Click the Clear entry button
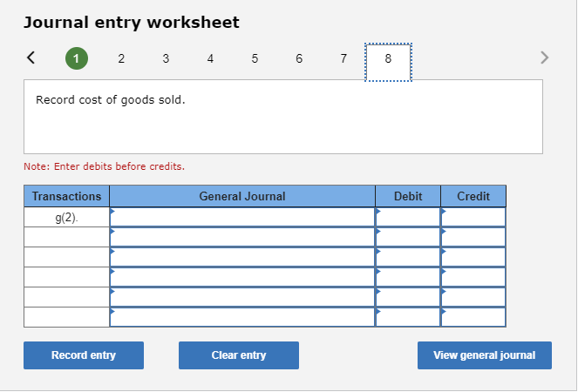578x392 pixels. click(239, 355)
